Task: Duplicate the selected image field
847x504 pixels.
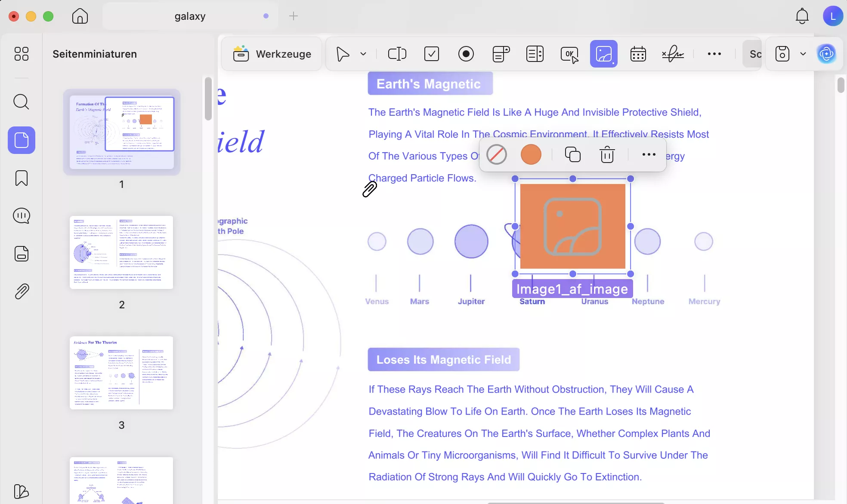Action: point(572,154)
